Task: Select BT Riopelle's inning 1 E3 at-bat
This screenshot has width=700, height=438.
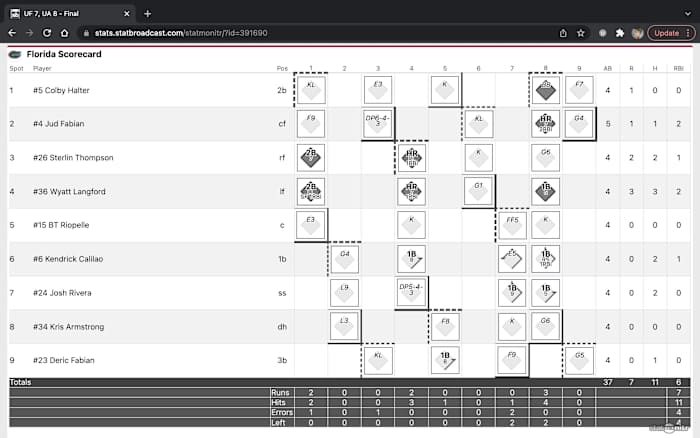Action: coord(311,225)
